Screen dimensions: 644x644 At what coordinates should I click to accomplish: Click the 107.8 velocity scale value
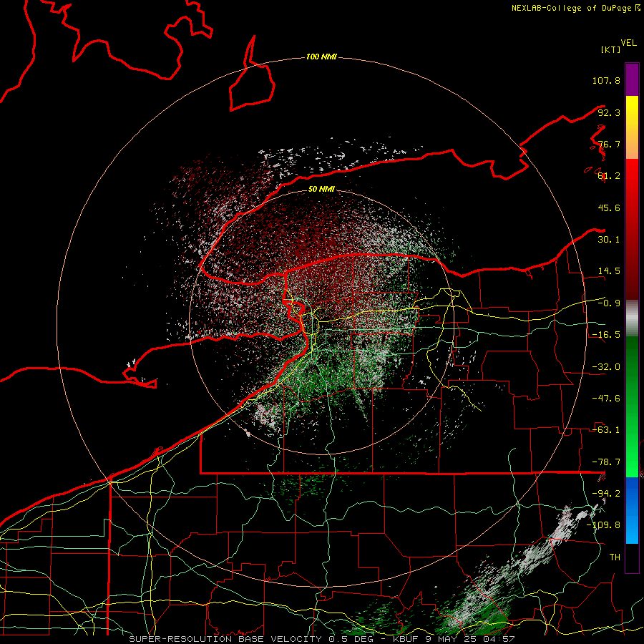tap(606, 80)
